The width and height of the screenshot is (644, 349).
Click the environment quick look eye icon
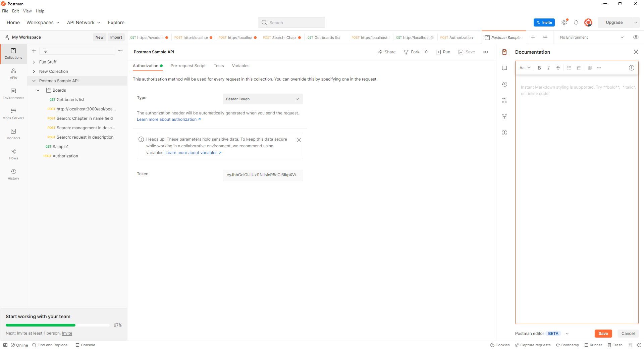point(636,37)
